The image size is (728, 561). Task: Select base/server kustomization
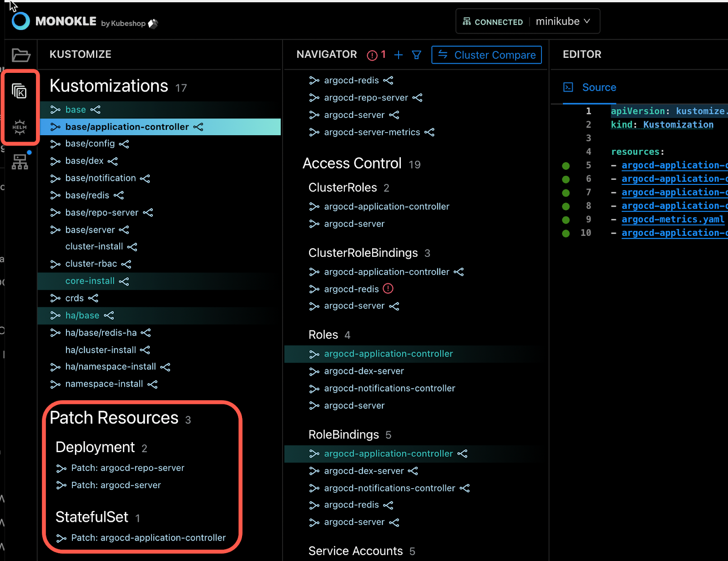click(x=90, y=230)
